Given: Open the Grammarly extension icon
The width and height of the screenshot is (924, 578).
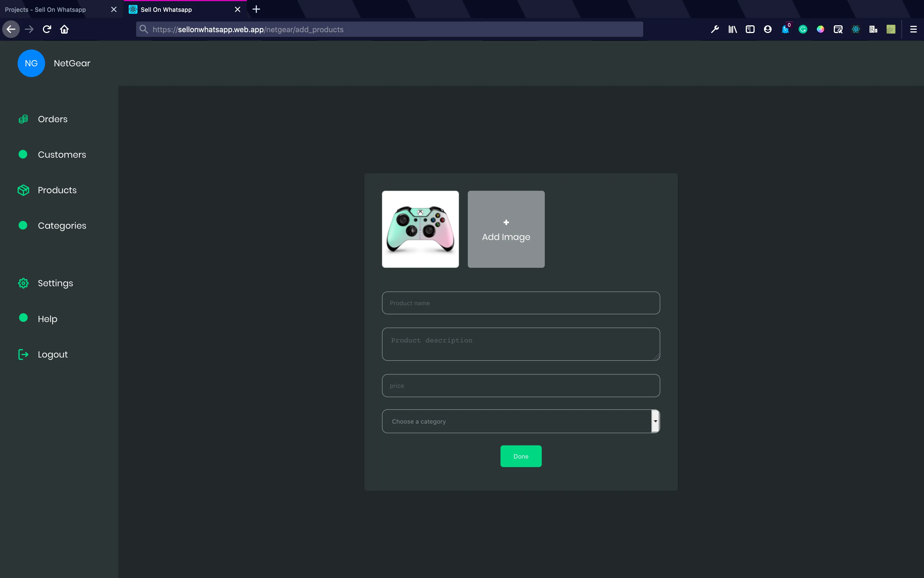Looking at the screenshot, I should tap(803, 29).
